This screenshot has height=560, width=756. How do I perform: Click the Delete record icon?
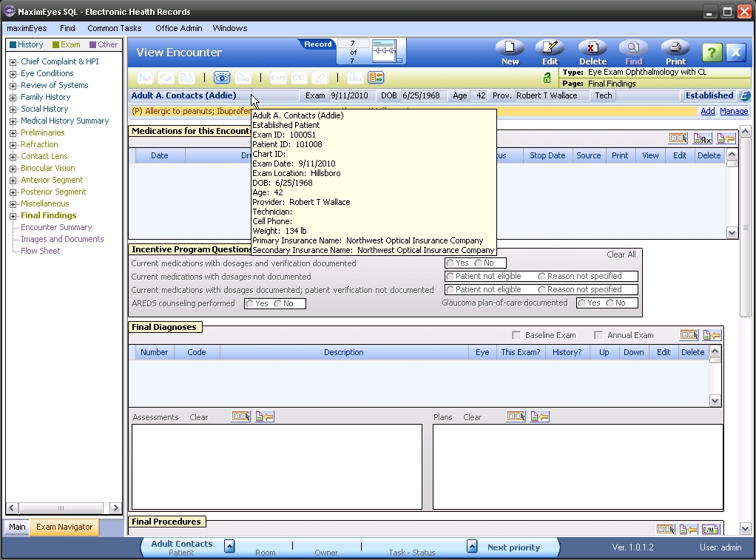click(x=593, y=48)
